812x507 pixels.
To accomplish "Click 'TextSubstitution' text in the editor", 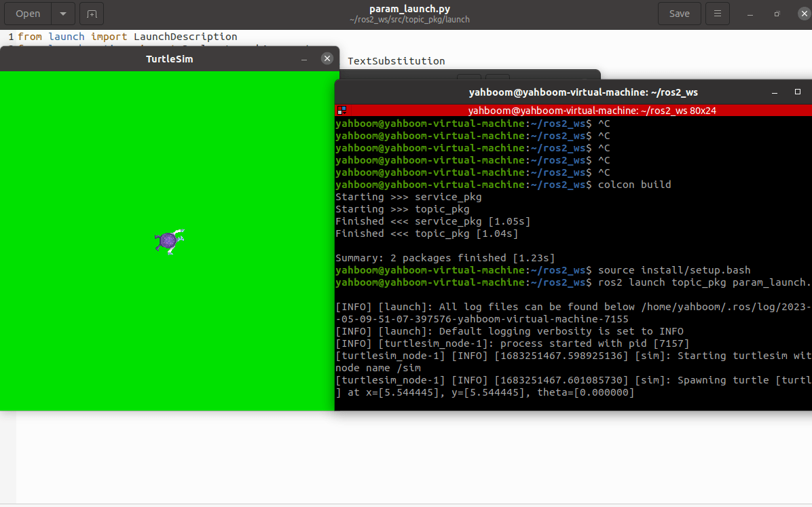I will (x=396, y=61).
